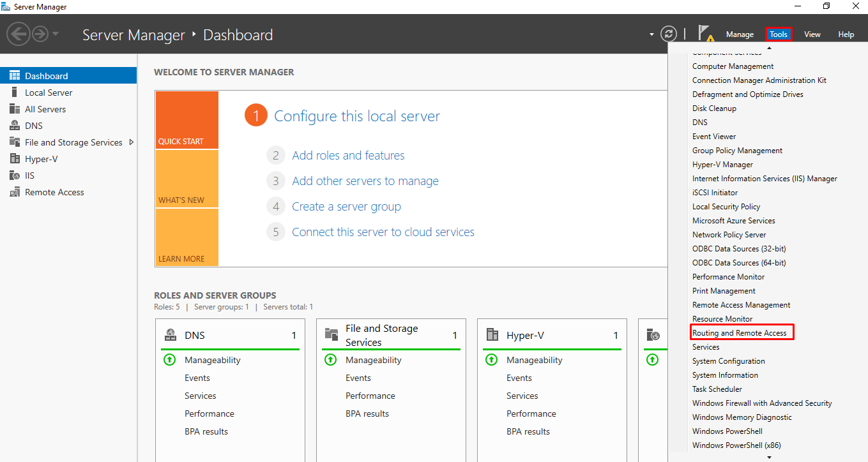Viewport: 868px width, 462px height.
Task: Open the Manage menu
Action: tap(740, 34)
